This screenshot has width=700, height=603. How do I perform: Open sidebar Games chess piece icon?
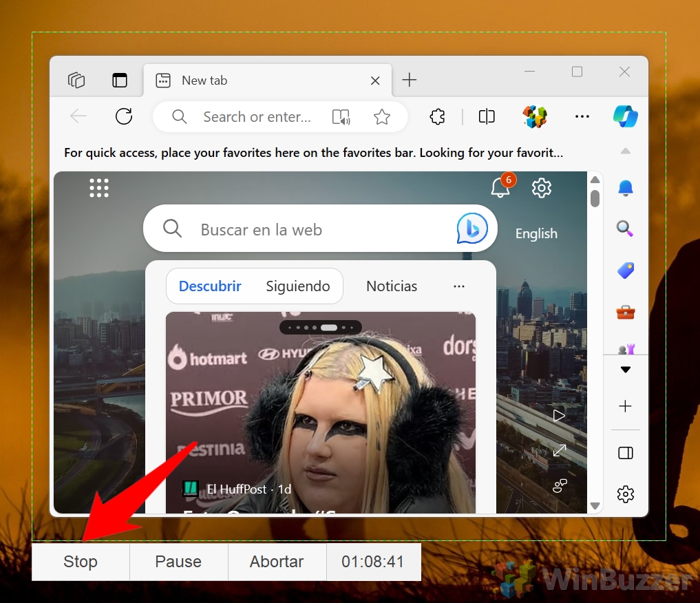click(x=626, y=348)
